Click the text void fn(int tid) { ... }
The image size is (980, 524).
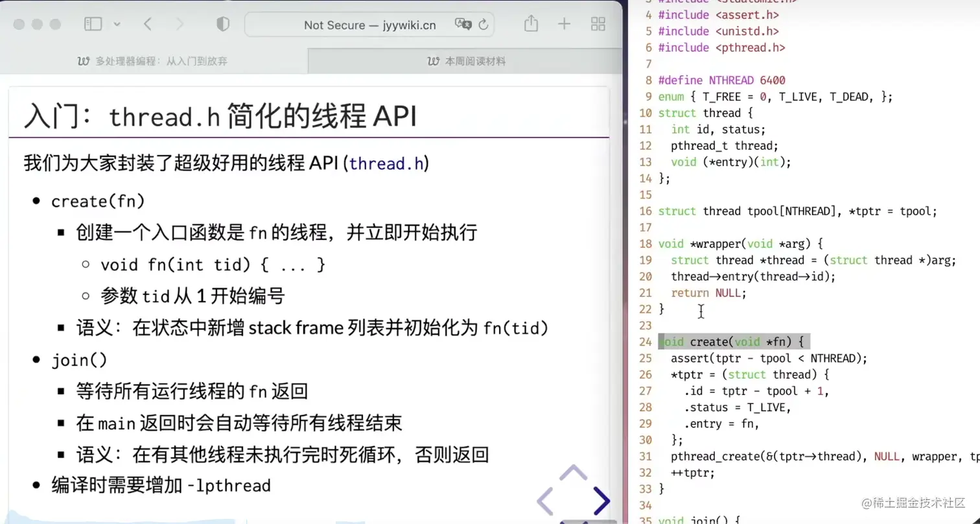pyautogui.click(x=213, y=265)
